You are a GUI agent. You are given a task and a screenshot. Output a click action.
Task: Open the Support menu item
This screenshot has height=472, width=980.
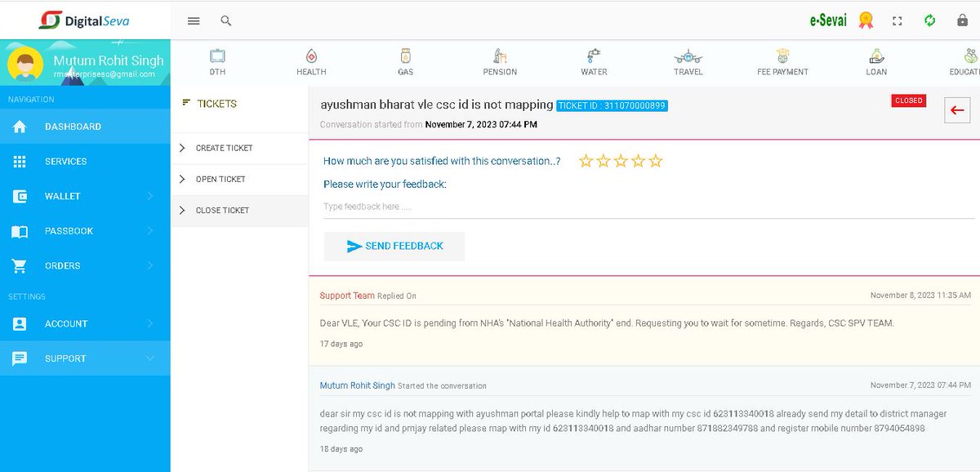[x=85, y=358]
